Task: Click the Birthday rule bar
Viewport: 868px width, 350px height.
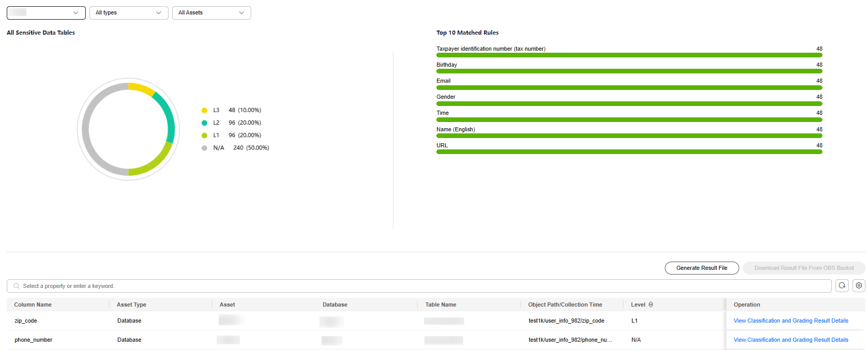Action: [x=629, y=71]
